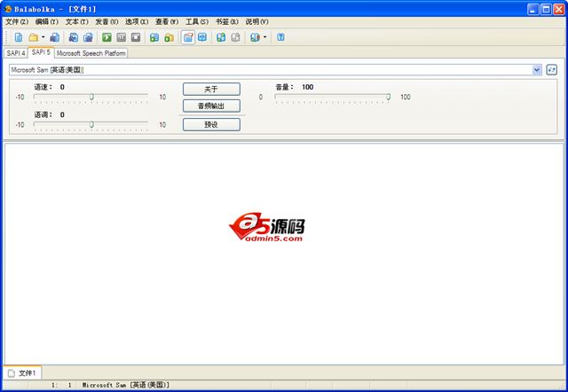Open the 编辑 menu
This screenshot has height=392, width=568.
pyautogui.click(x=47, y=21)
